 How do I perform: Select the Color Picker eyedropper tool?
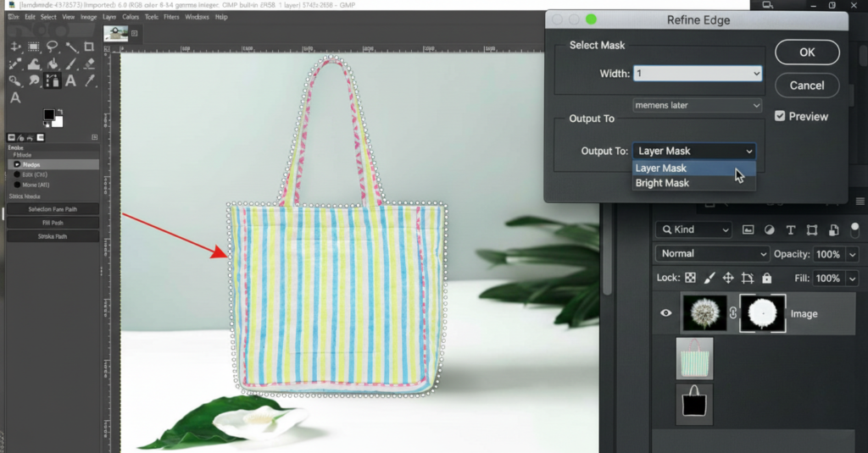(x=88, y=81)
